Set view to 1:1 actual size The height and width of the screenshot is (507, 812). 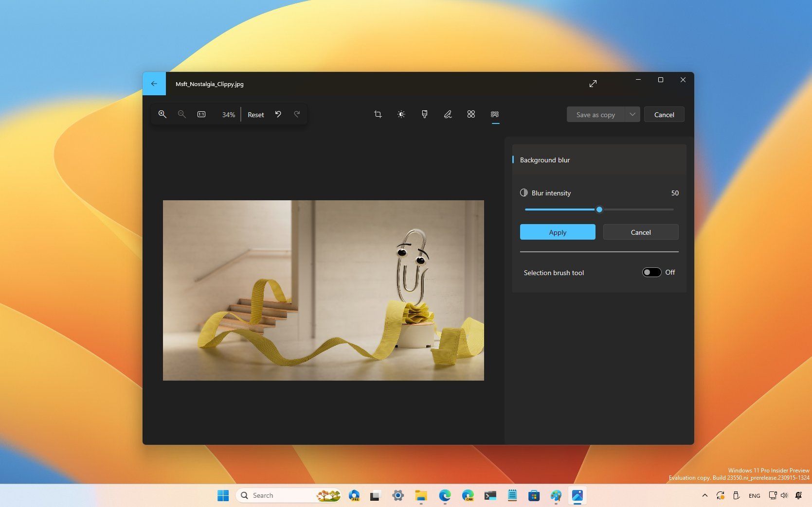[201, 114]
